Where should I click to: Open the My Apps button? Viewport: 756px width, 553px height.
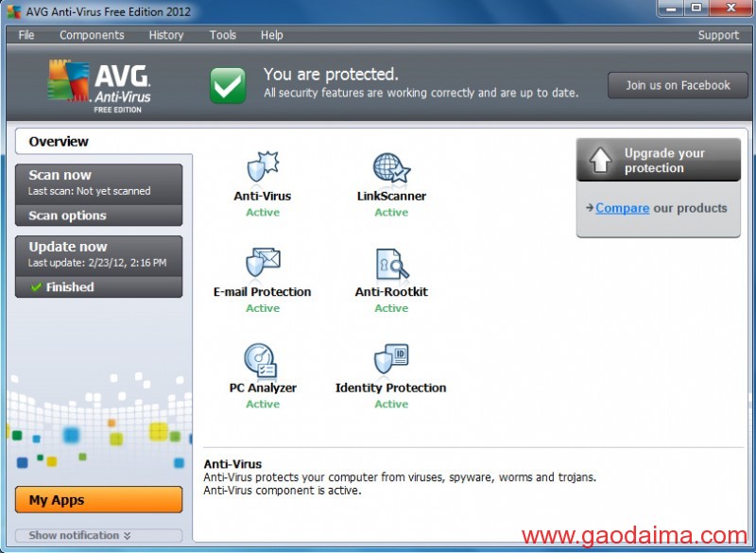[x=99, y=499]
